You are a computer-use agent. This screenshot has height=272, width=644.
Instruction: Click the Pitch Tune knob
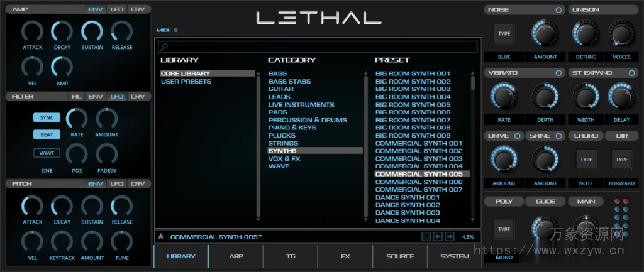pos(122,242)
